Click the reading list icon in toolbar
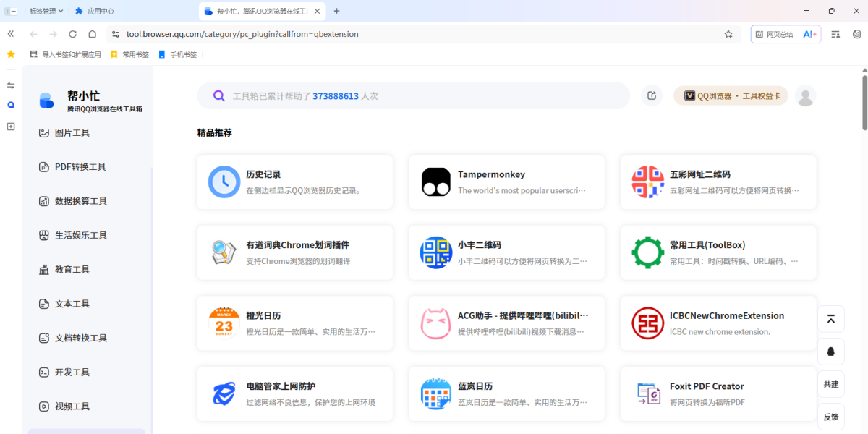Viewport: 868px width, 434px height. coord(836,34)
